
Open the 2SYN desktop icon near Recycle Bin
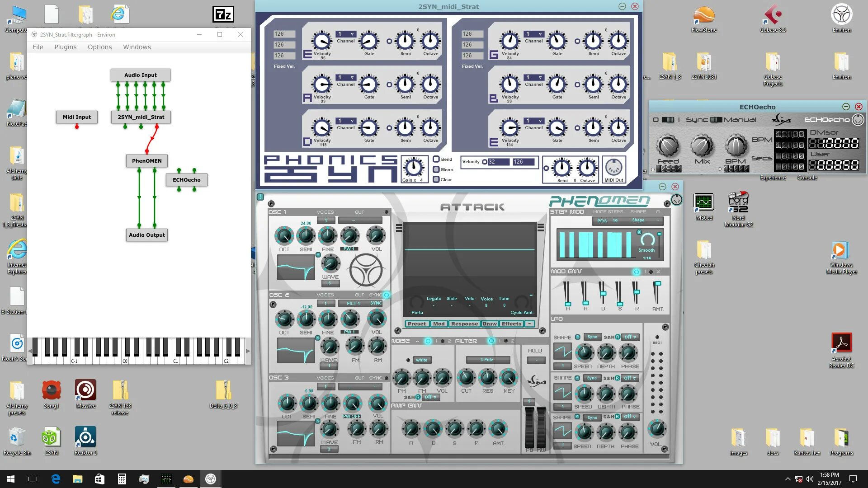[51, 441]
